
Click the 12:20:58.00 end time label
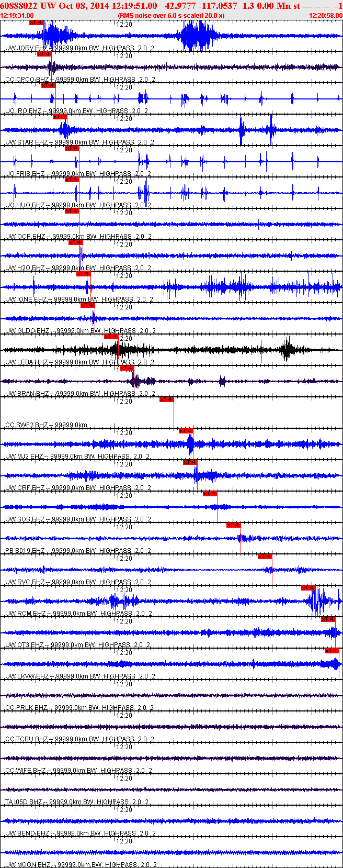[326, 16]
